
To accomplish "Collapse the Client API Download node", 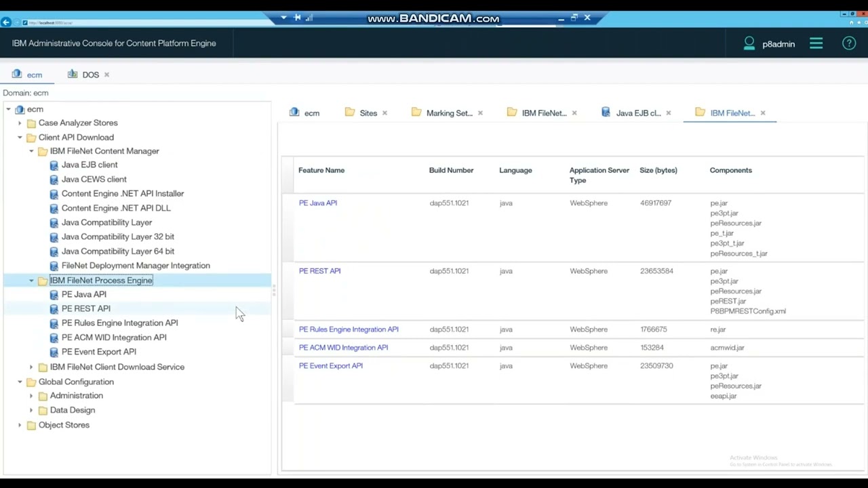I will pyautogui.click(x=20, y=138).
